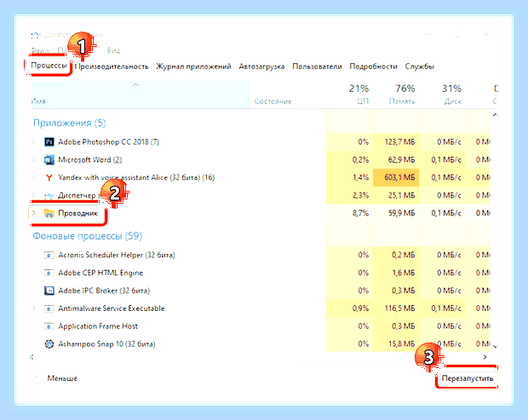This screenshot has height=420, width=528.
Task: Sort by the Состояние column header
Action: 273,101
